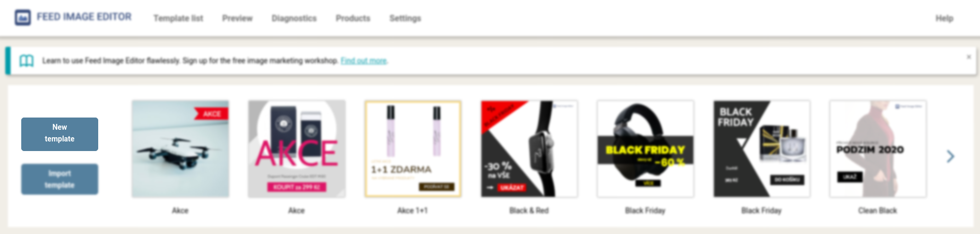Pick the Akce 1+1 ZDARMA template

point(413,149)
